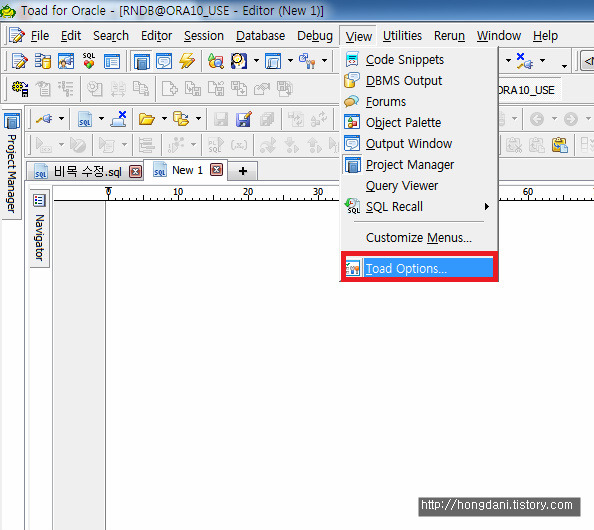Open the Session menu
594x530 pixels.
204,36
